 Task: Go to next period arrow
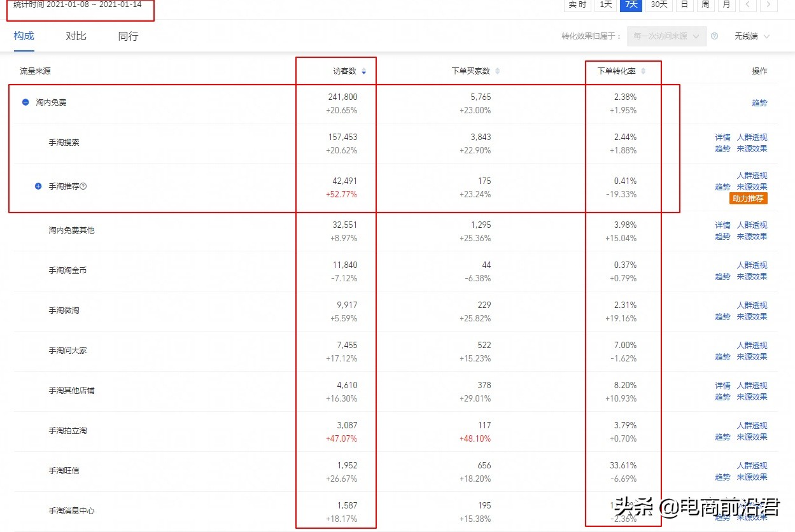(x=770, y=4)
